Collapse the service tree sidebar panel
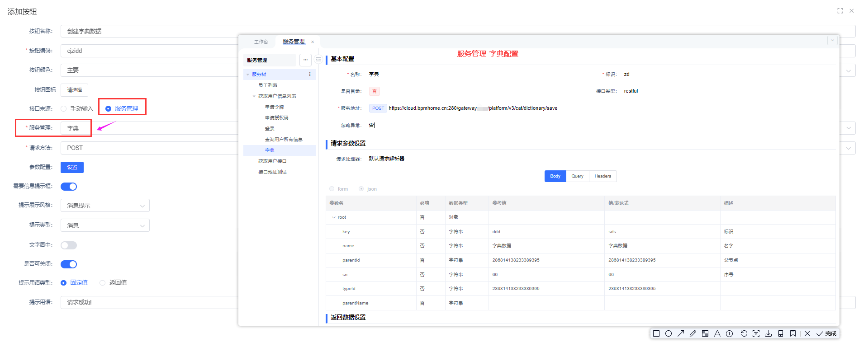 318,60
